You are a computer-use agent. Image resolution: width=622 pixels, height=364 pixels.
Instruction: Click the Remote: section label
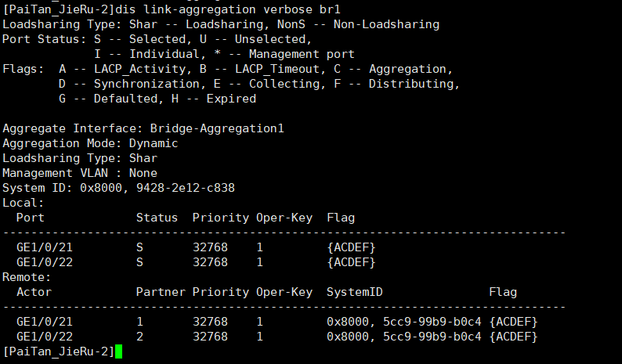click(27, 277)
